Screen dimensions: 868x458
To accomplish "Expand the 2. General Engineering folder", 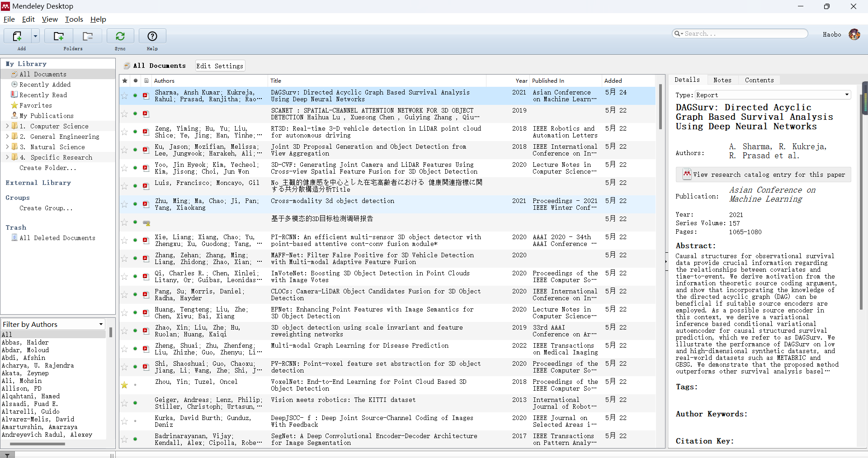I will click(x=7, y=137).
